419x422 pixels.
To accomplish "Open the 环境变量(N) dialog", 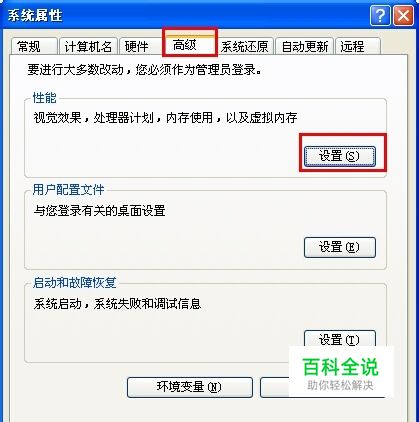I will (x=190, y=387).
